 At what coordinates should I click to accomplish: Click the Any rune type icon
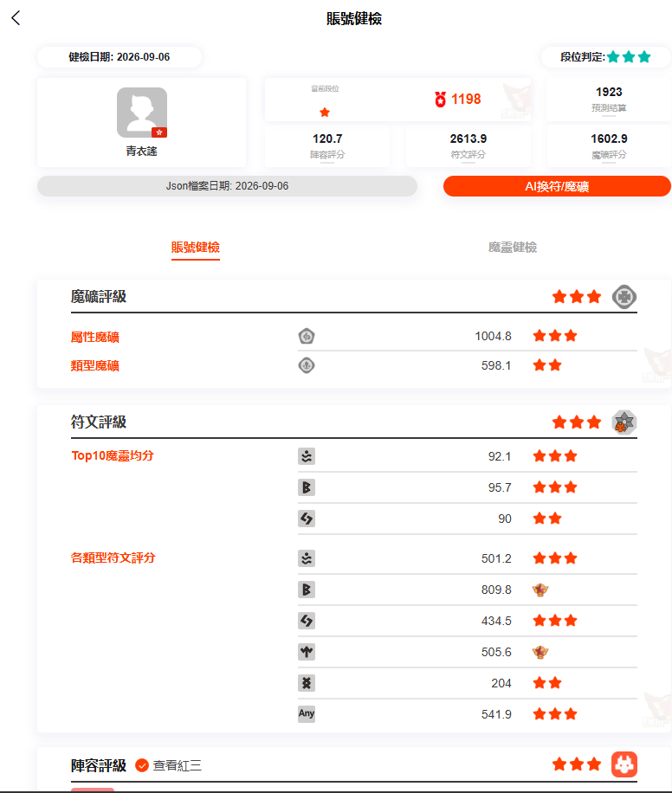coord(307,713)
